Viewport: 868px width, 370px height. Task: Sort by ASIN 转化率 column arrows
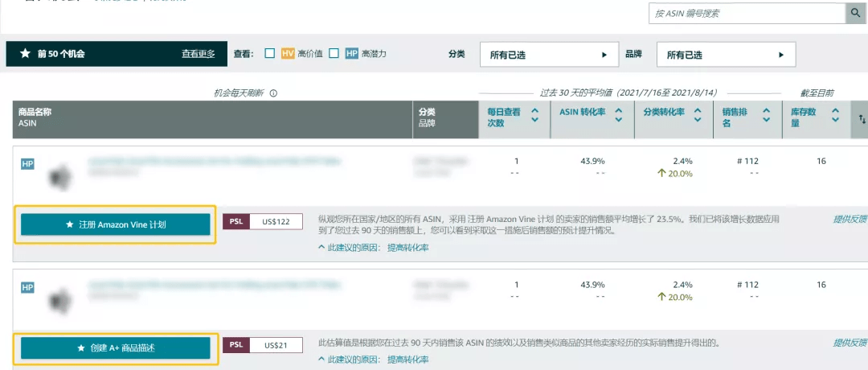click(618, 116)
